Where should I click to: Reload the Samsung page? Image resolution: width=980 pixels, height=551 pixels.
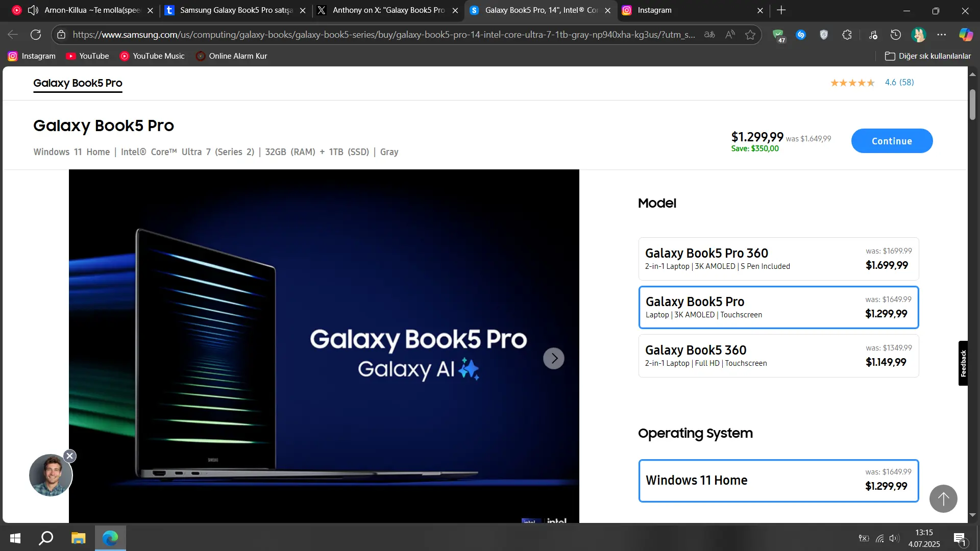(x=36, y=35)
